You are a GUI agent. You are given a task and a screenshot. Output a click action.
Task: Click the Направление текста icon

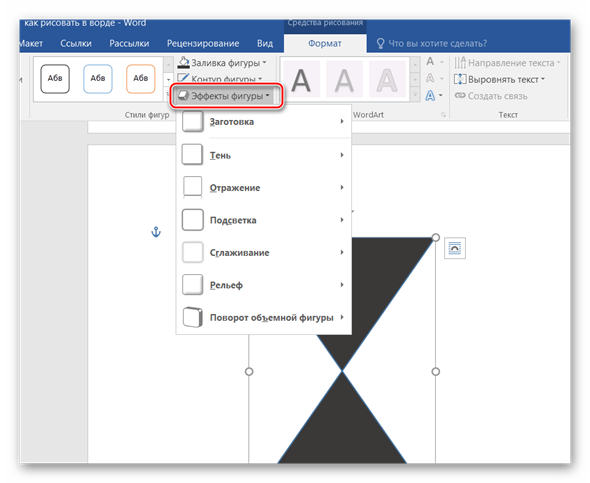point(460,62)
